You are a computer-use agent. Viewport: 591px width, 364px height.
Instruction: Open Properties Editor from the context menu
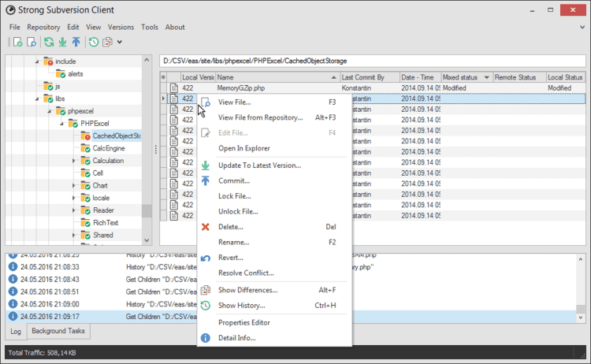pos(243,322)
